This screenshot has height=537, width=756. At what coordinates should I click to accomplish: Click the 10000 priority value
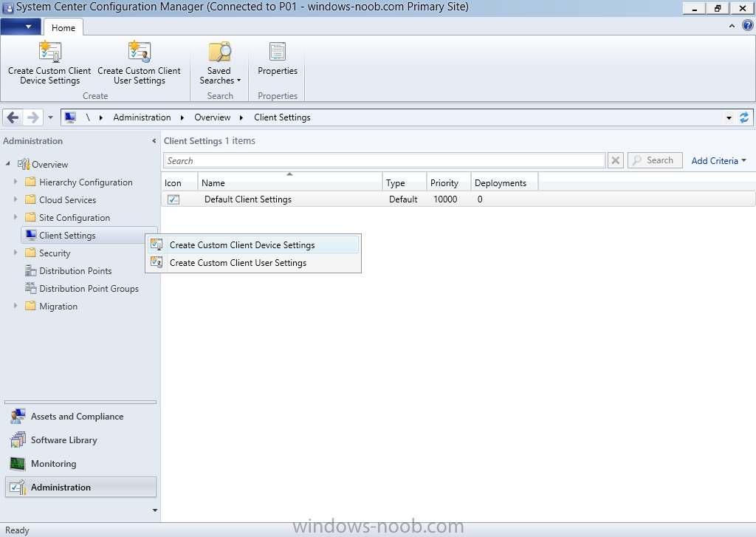point(445,199)
